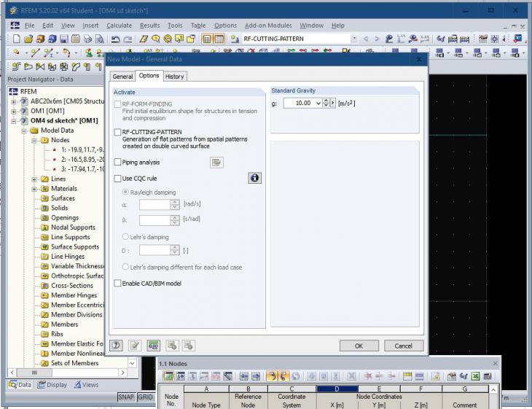This screenshot has height=409, width=532.
Task: Open the Display tab in navigator
Action: [52, 384]
